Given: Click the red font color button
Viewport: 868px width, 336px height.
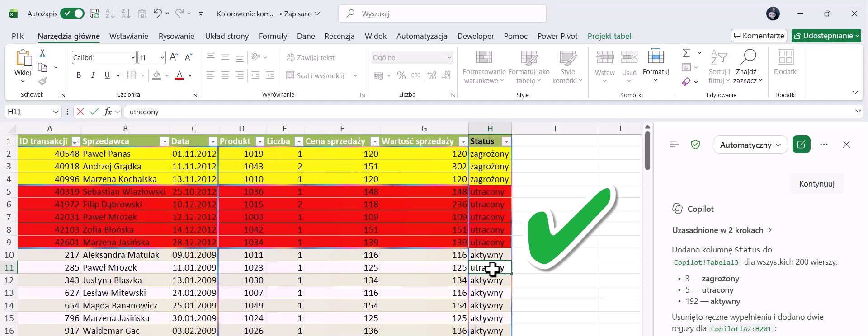Looking at the screenshot, I should (x=179, y=75).
